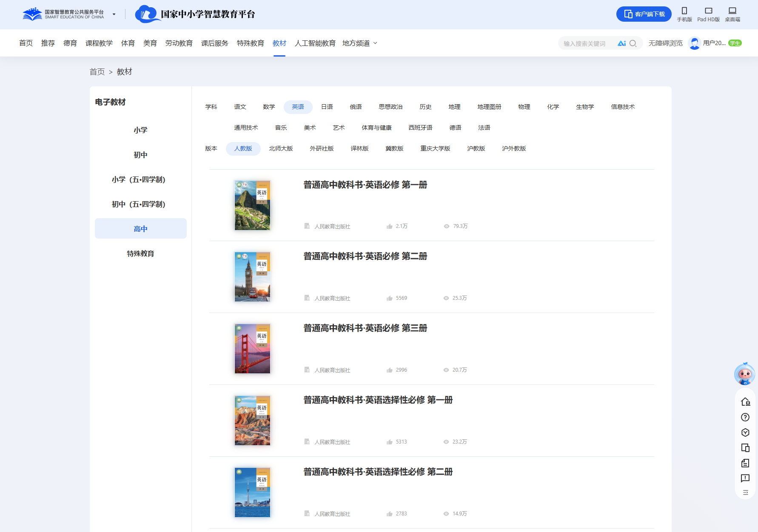The image size is (758, 532).
Task: Click into the search keyword input field
Action: 587,43
